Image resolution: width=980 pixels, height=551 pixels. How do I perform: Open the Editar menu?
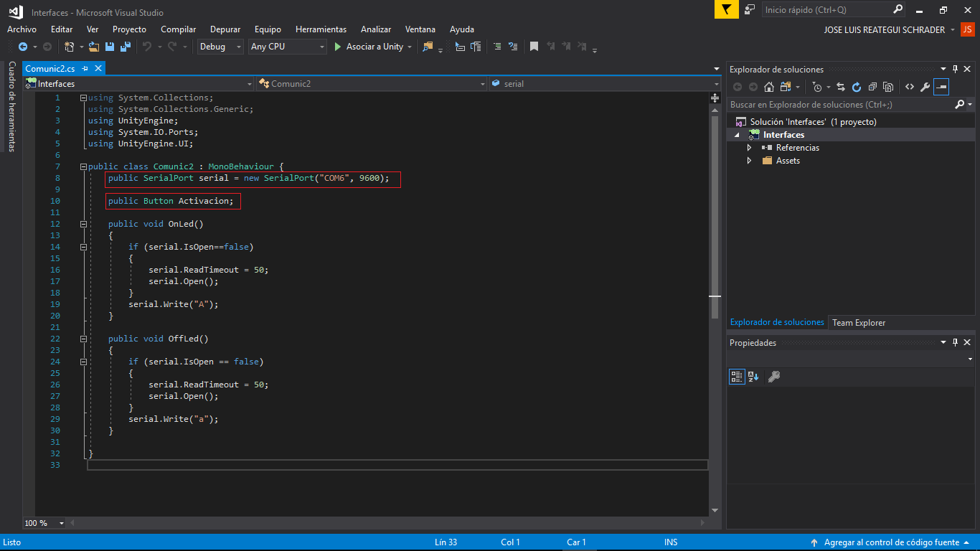(x=62, y=29)
